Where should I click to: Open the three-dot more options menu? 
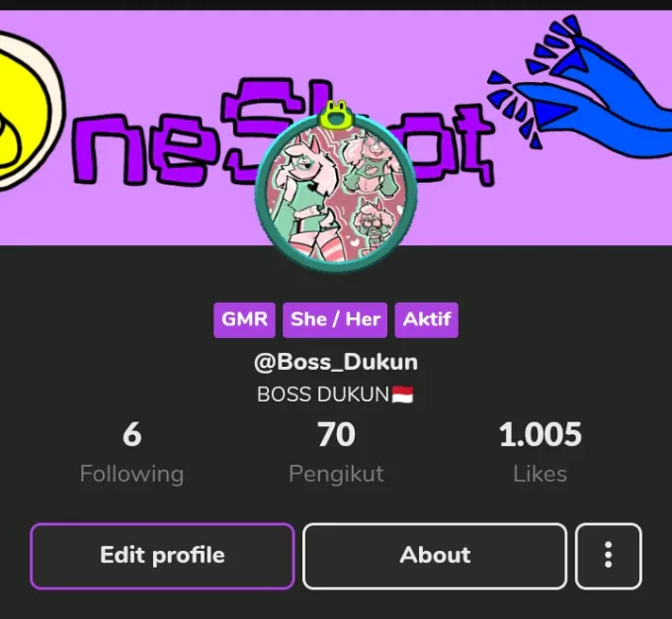[x=608, y=556]
